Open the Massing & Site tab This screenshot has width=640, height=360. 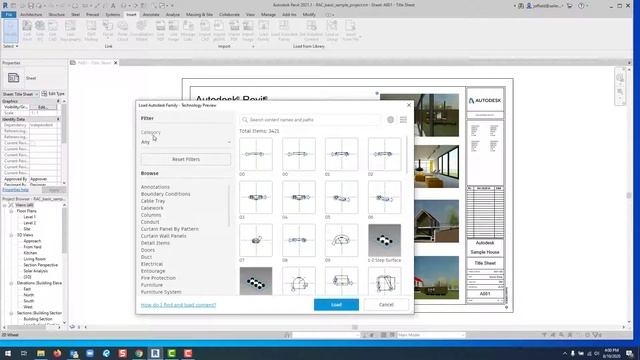pyautogui.click(x=199, y=14)
